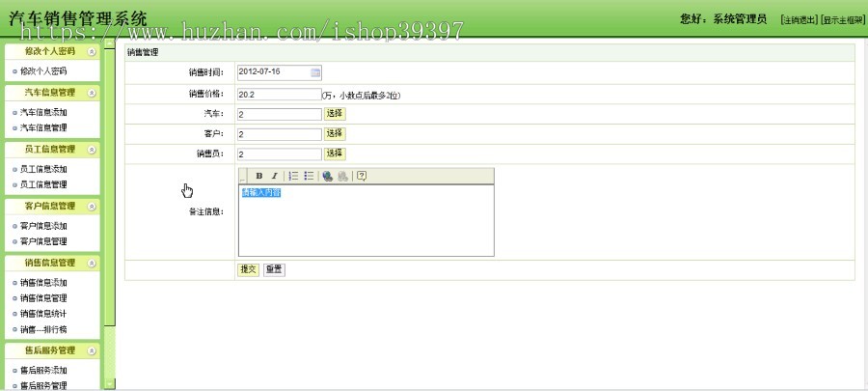868x391 pixels.
Task: Focus the 销售价格 input field
Action: (280, 95)
